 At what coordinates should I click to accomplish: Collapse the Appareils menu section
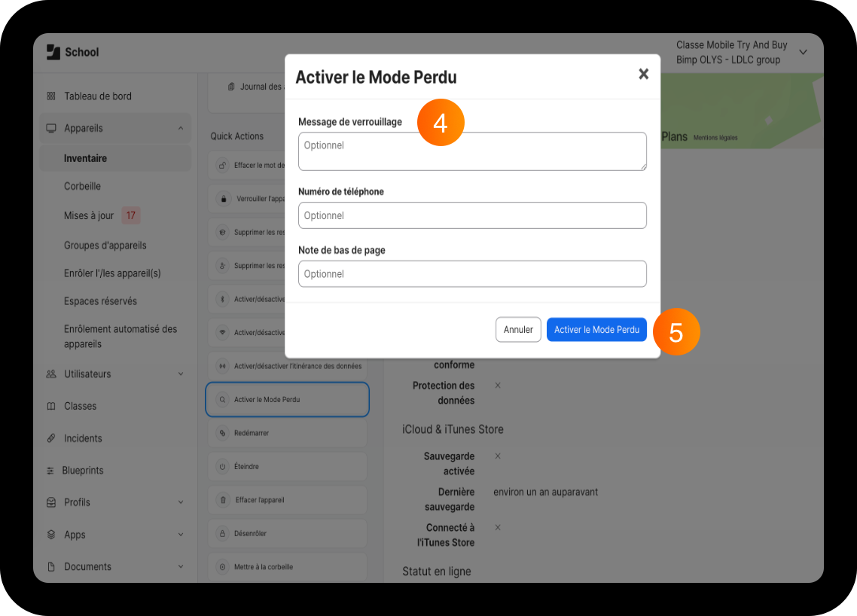pos(181,128)
